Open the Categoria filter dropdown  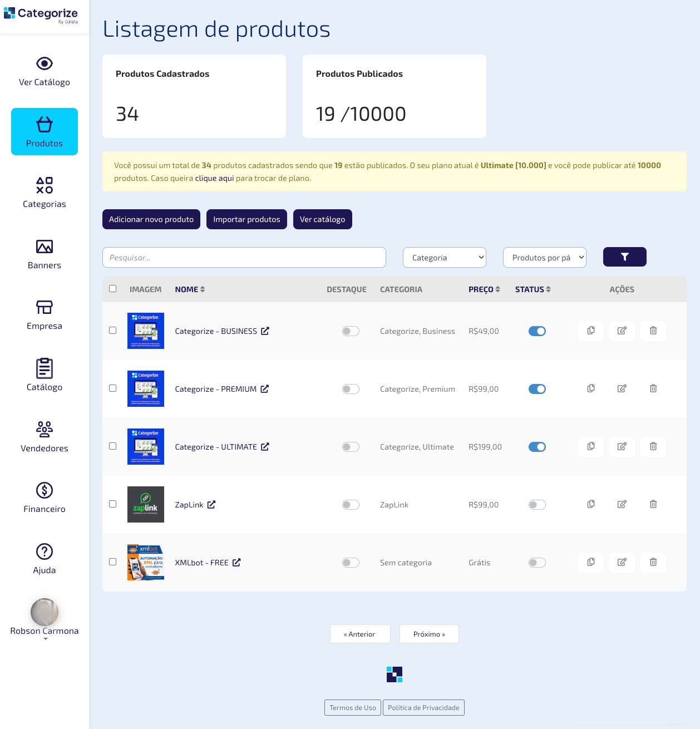[x=445, y=258]
